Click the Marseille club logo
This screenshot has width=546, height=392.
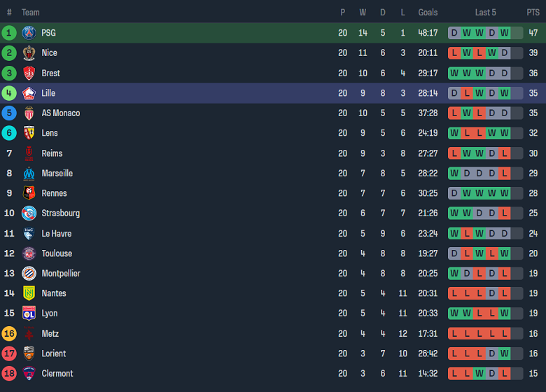(29, 174)
